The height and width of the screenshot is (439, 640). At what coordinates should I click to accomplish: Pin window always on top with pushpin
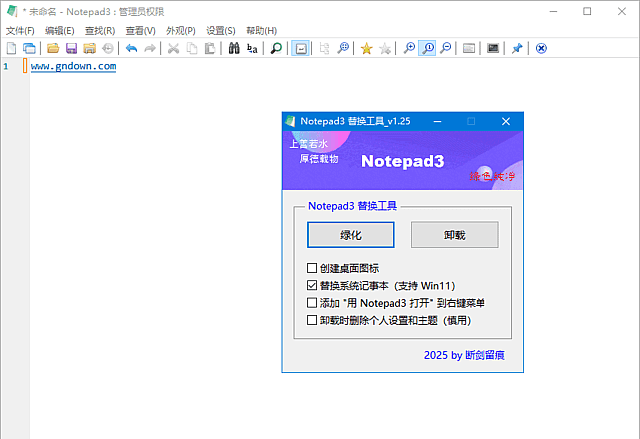point(517,49)
